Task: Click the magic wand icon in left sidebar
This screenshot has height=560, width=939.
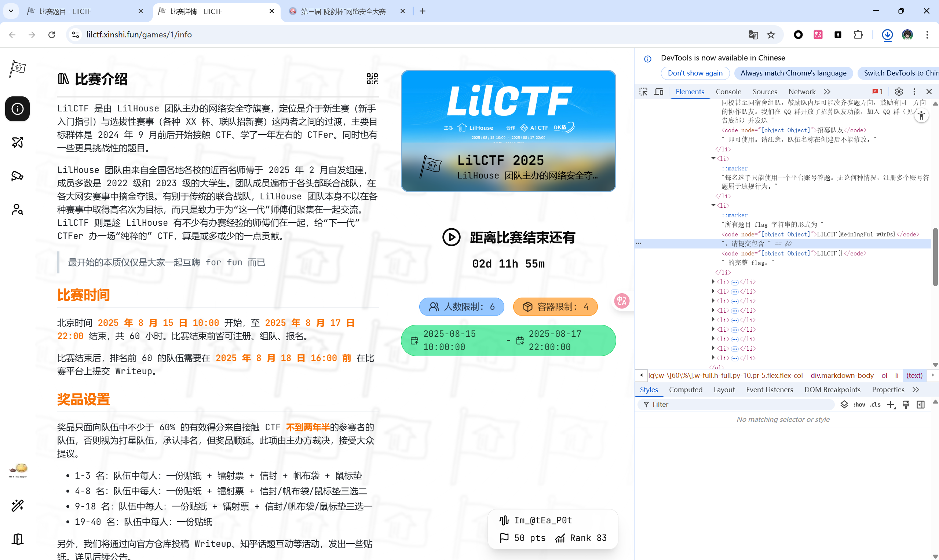Action: point(17,505)
